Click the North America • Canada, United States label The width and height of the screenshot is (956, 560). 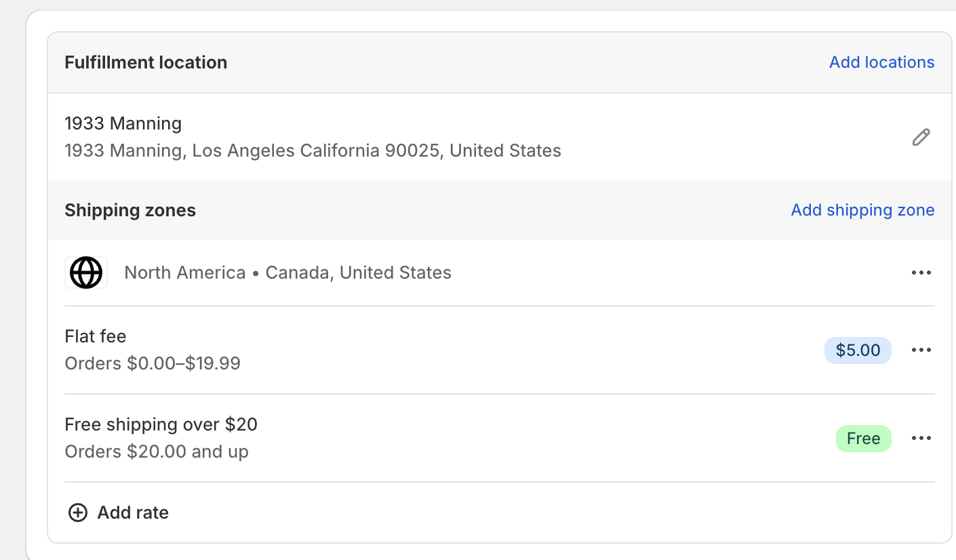pyautogui.click(x=288, y=273)
